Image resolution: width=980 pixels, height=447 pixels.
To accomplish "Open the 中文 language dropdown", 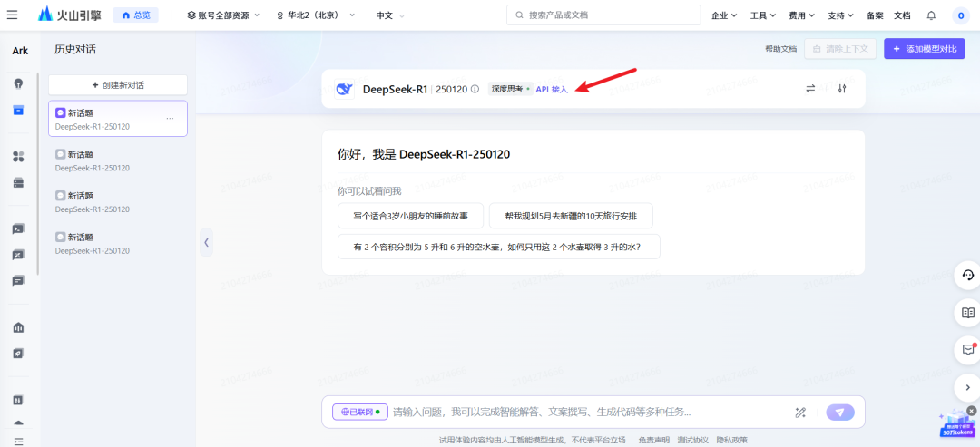I will (390, 15).
